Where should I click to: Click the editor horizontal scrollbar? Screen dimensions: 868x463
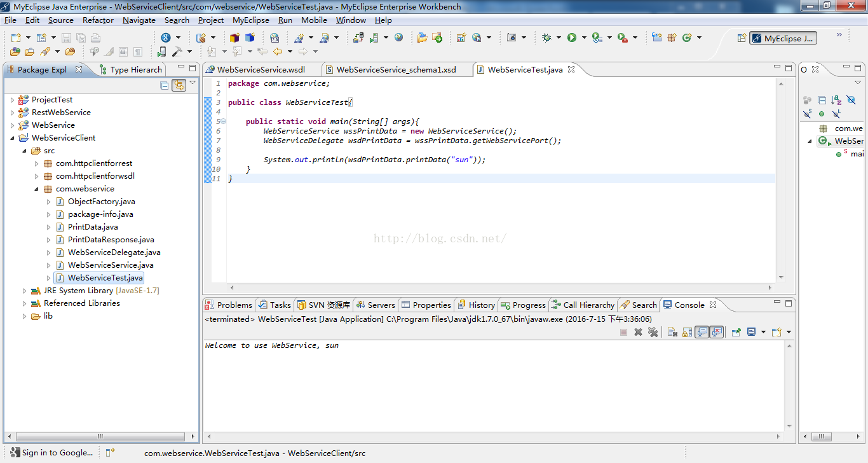click(502, 288)
